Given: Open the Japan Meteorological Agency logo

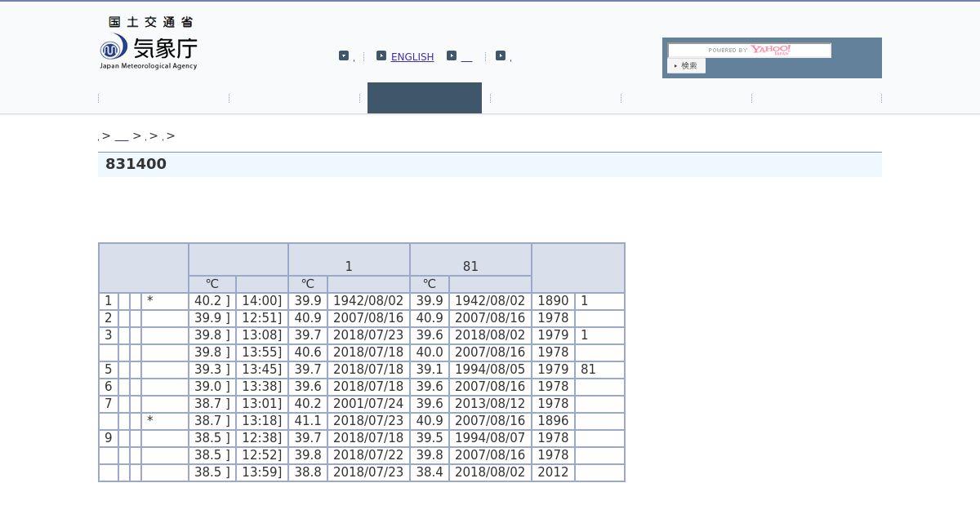Looking at the screenshot, I should (149, 43).
